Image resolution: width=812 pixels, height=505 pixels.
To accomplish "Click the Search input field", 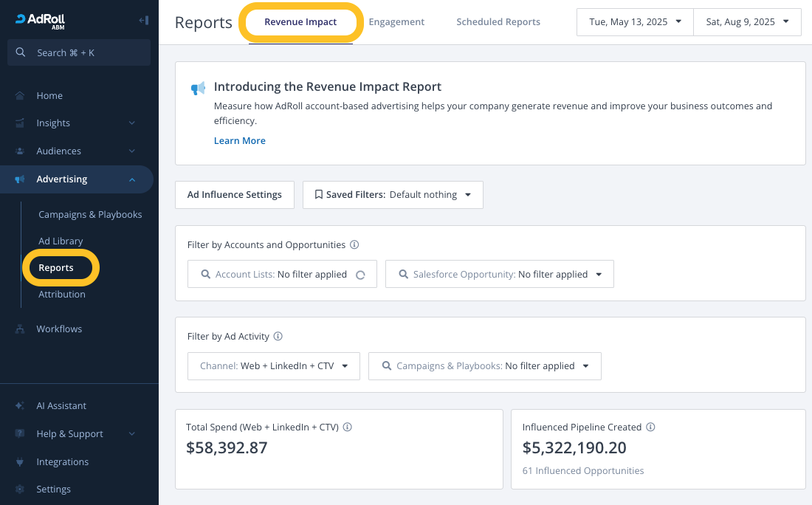I will point(79,52).
